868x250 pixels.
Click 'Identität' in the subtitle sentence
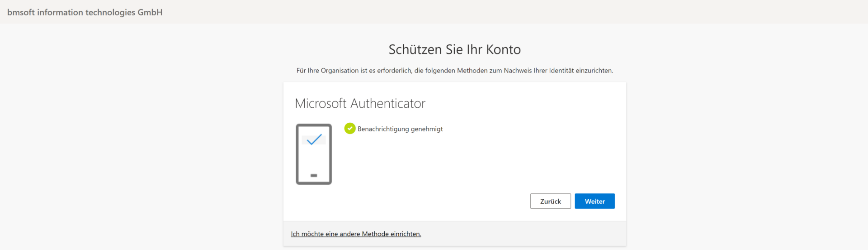click(x=561, y=71)
